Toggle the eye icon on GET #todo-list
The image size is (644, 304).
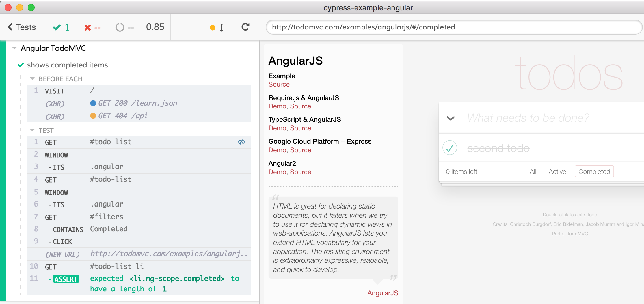[241, 142]
